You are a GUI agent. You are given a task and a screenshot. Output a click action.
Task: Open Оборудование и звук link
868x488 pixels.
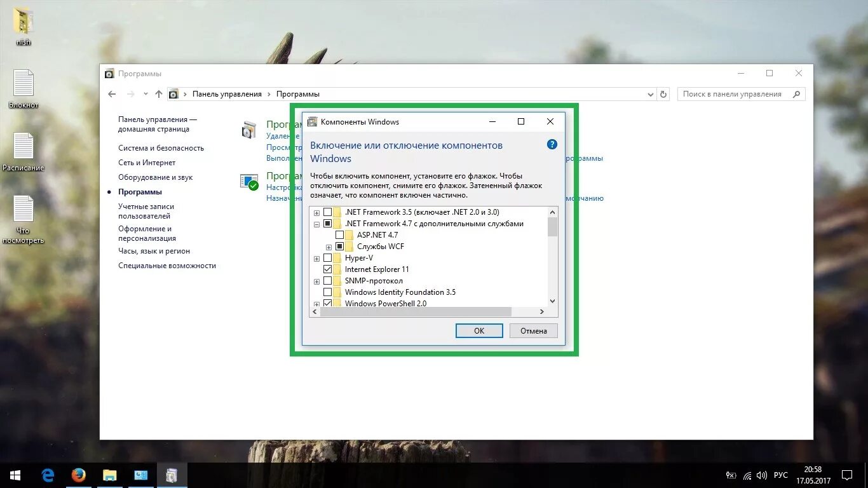[x=155, y=177]
